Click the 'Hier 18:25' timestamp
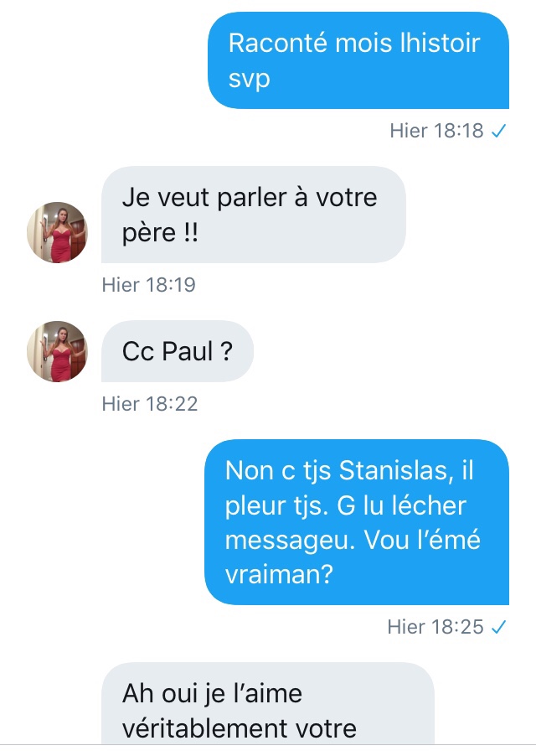Image resolution: width=536 pixels, height=756 pixels. [x=435, y=627]
